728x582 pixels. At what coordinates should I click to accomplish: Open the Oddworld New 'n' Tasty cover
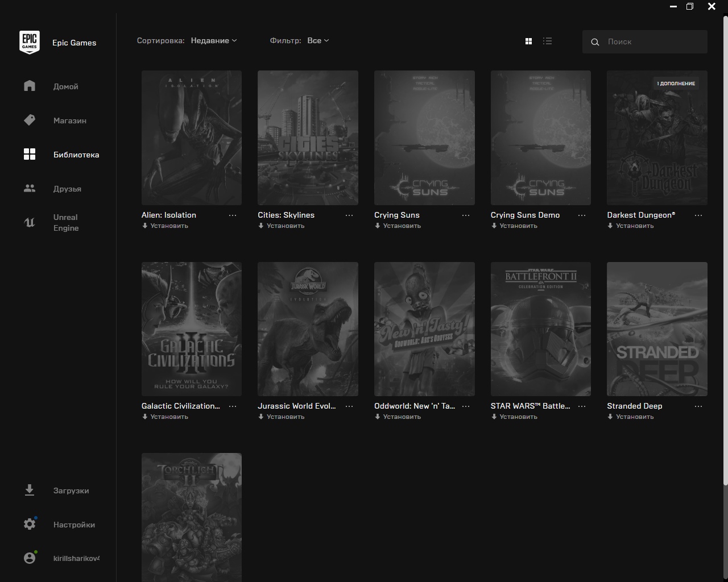click(424, 329)
